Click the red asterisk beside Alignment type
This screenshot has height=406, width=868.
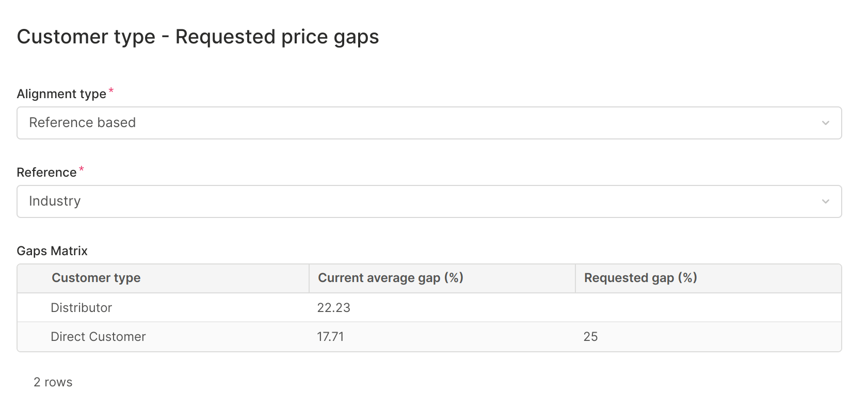coord(111,91)
